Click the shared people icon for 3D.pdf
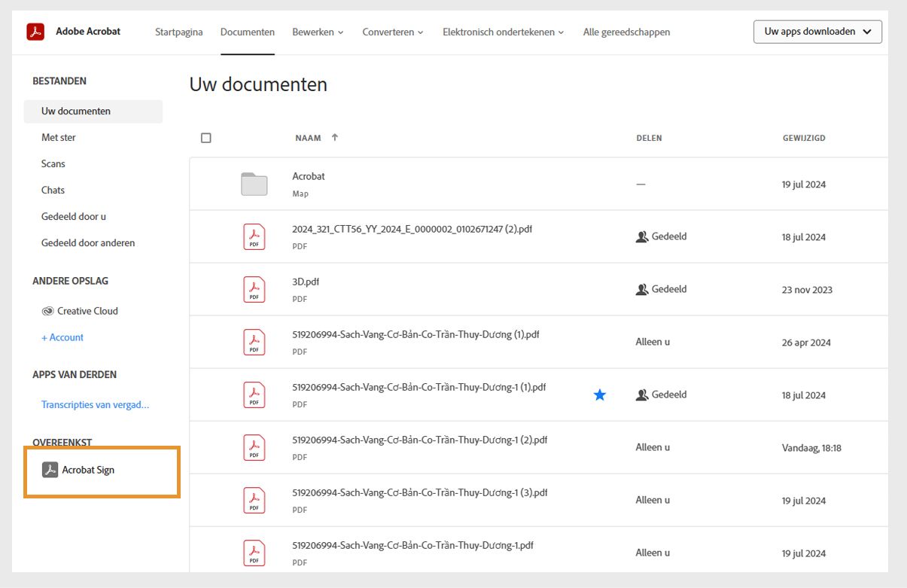Viewport: 907px width, 588px height. pos(642,289)
